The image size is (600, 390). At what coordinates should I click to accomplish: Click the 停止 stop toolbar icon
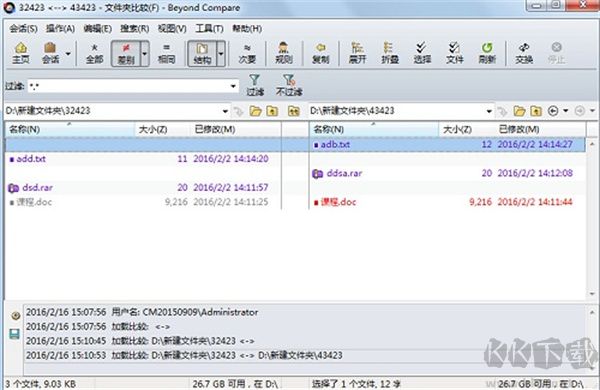click(x=556, y=53)
